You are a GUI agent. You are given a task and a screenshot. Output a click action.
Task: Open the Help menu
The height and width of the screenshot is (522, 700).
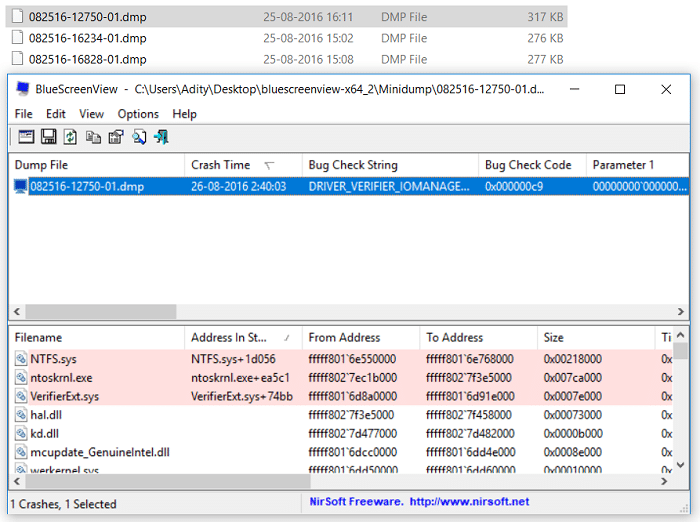tap(184, 114)
